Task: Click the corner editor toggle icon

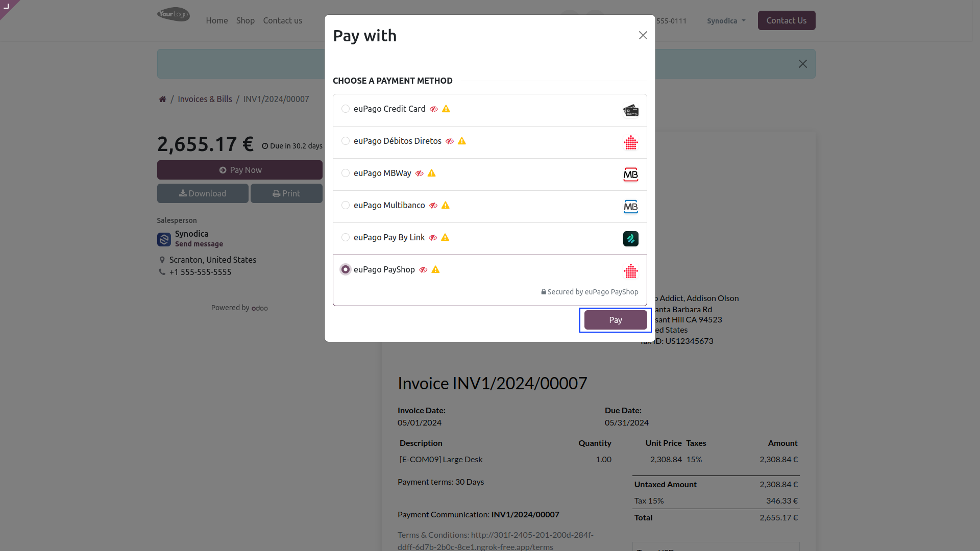Action: (7, 6)
